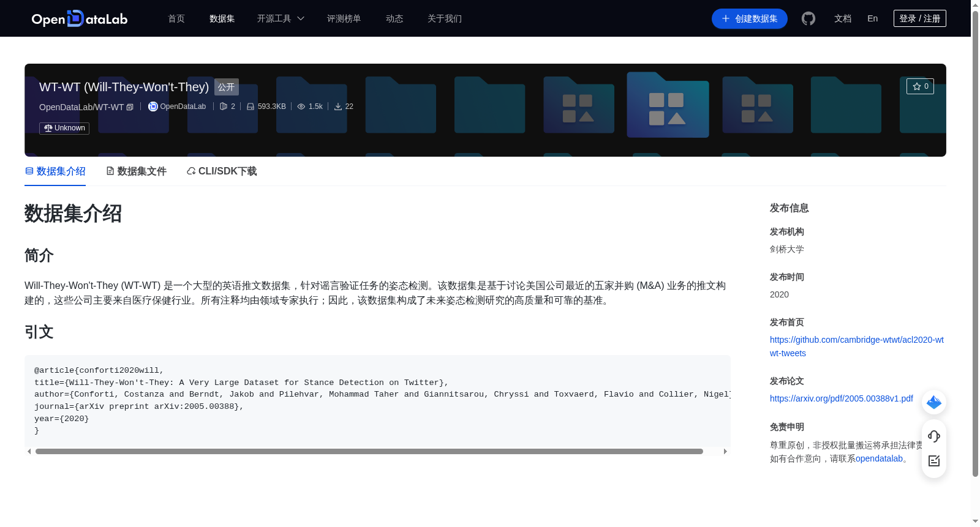
Task: Click the citation horizontal scrollbar
Action: 369,452
